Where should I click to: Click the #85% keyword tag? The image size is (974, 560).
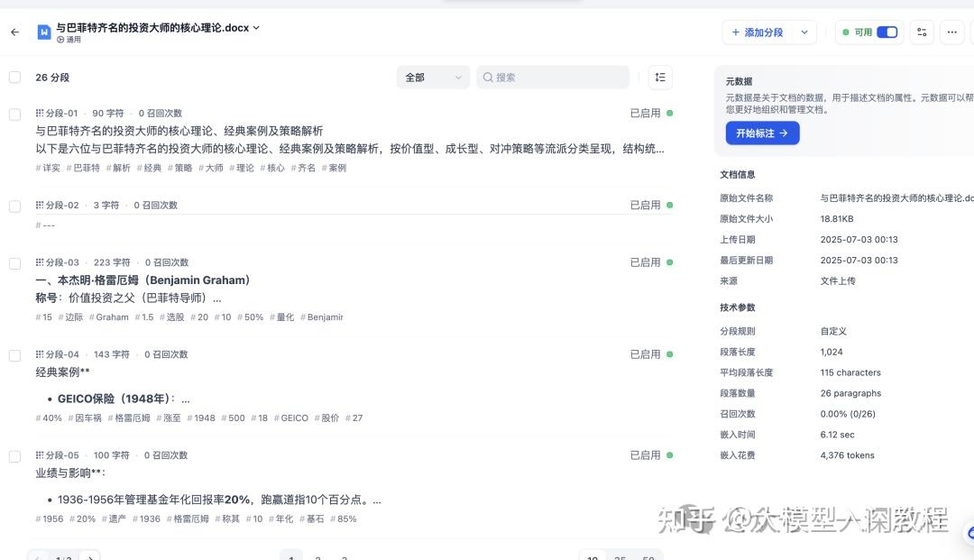(x=344, y=519)
